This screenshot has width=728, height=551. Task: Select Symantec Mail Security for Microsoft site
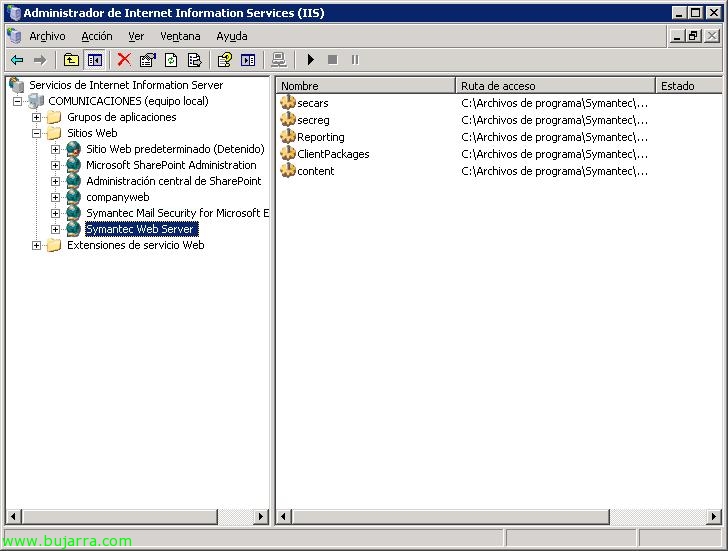tap(177, 213)
